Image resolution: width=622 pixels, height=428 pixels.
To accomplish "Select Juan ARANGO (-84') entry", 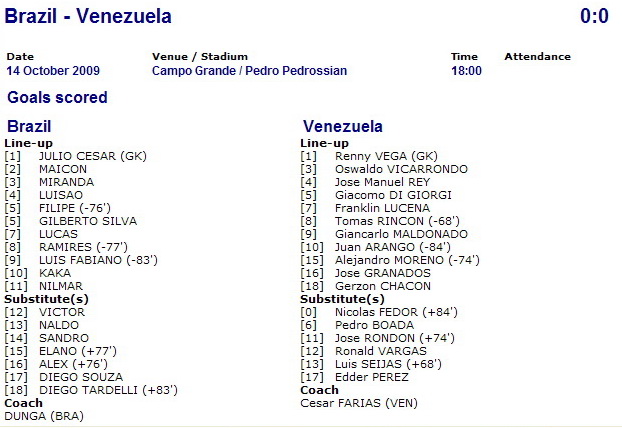I will 393,247.
